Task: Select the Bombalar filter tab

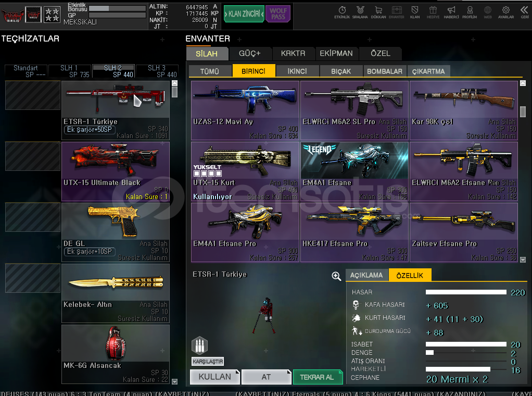Action: (x=385, y=71)
